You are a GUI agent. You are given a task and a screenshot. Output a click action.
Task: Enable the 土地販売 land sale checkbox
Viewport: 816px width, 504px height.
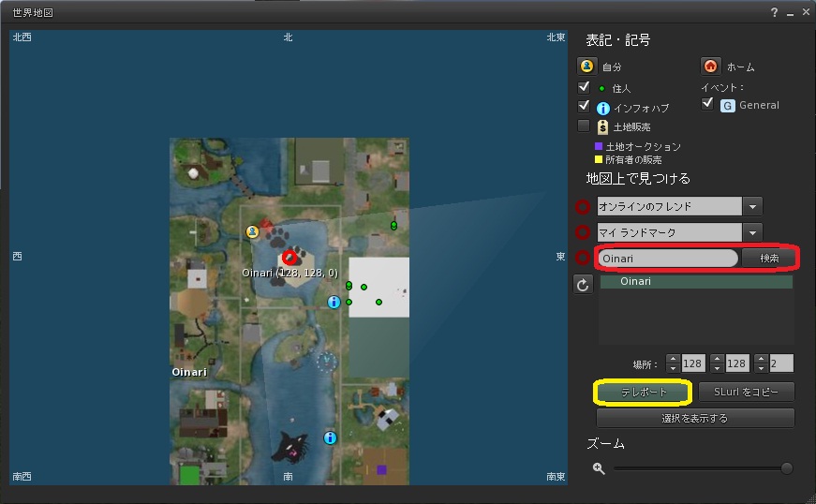[585, 126]
